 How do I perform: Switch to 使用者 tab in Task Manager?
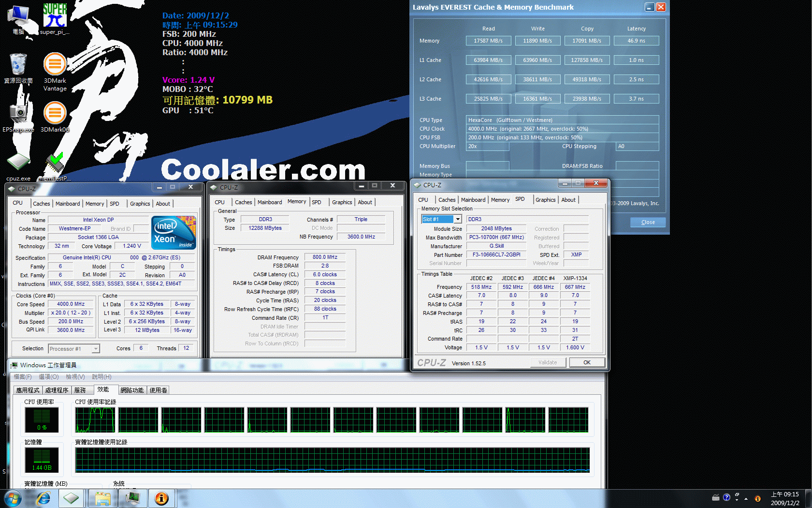coord(158,390)
